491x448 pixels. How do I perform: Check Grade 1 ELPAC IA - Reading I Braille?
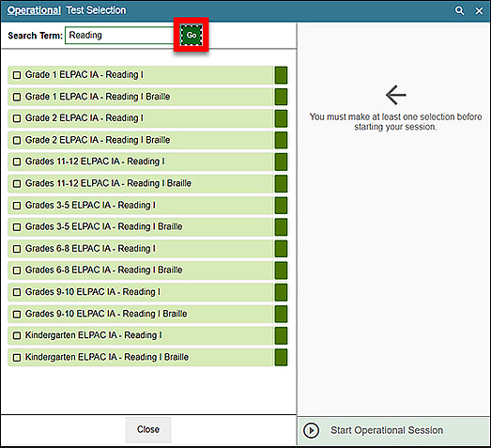pos(17,97)
